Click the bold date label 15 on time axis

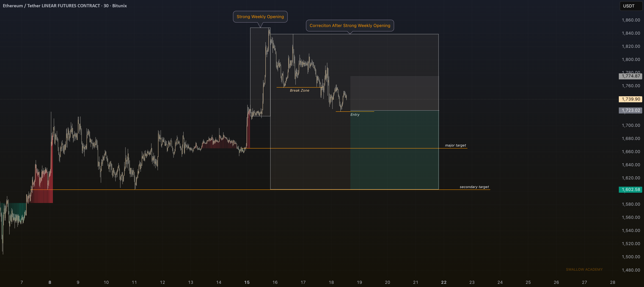pyautogui.click(x=247, y=282)
